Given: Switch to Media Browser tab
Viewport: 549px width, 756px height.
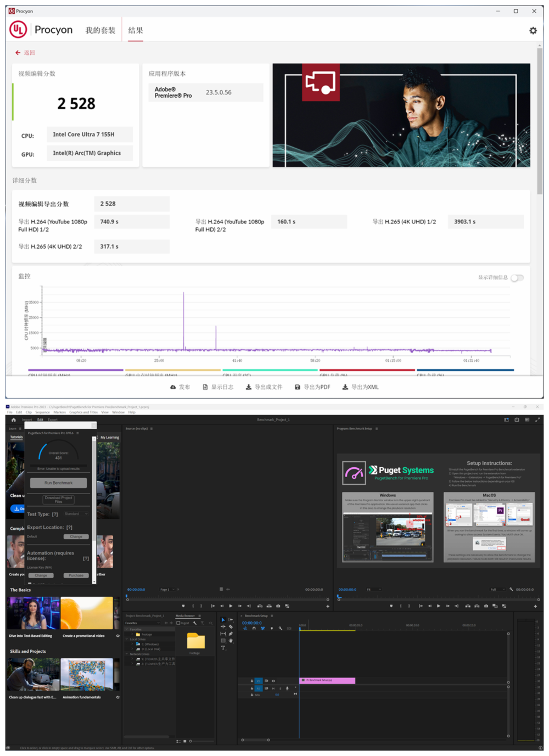Looking at the screenshot, I should (x=185, y=616).
